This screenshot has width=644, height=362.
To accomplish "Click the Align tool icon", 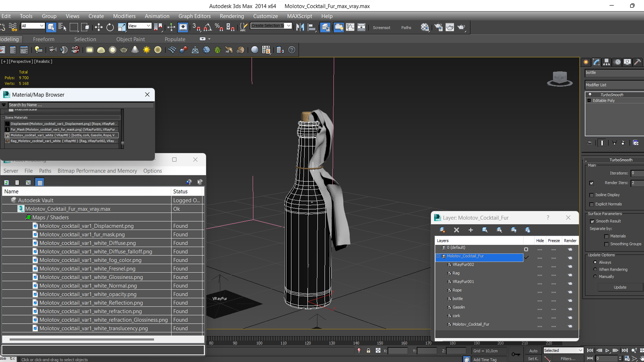I will (312, 27).
